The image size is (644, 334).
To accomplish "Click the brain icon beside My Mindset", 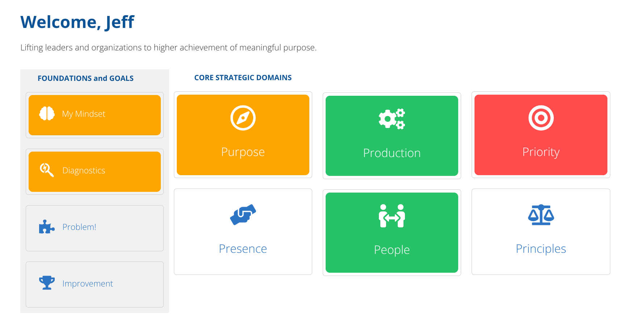I will pos(47,114).
